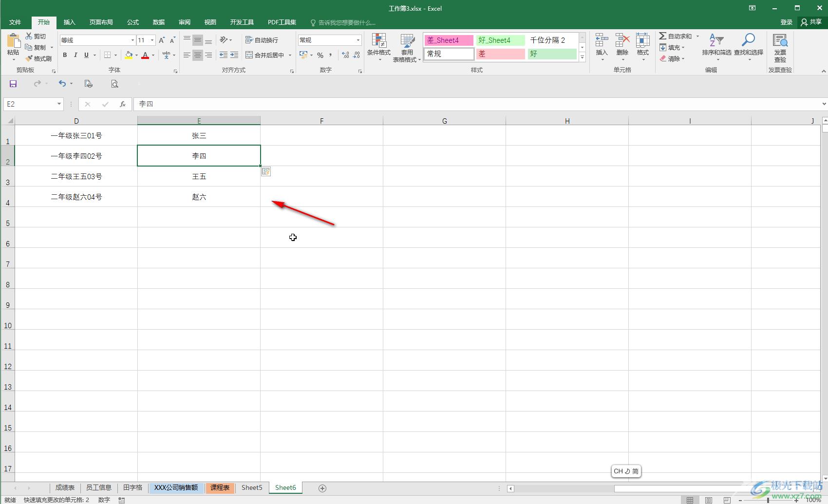Switch to Normal view in status bar

[x=690, y=500]
